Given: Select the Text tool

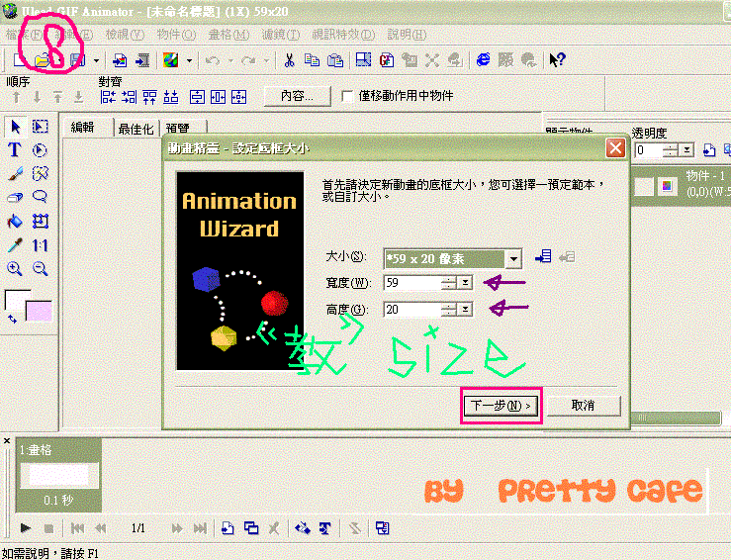Looking at the screenshot, I should click(x=15, y=149).
